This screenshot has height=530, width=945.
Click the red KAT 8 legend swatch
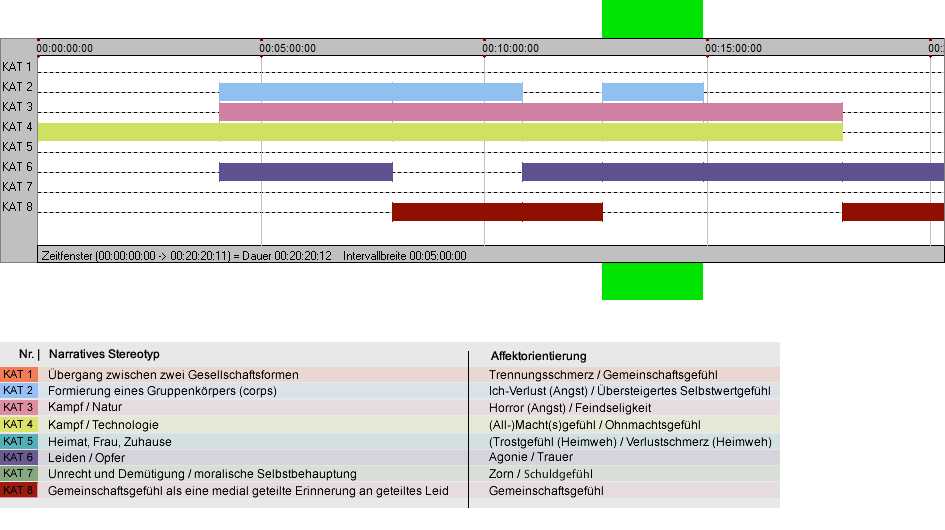coord(19,490)
